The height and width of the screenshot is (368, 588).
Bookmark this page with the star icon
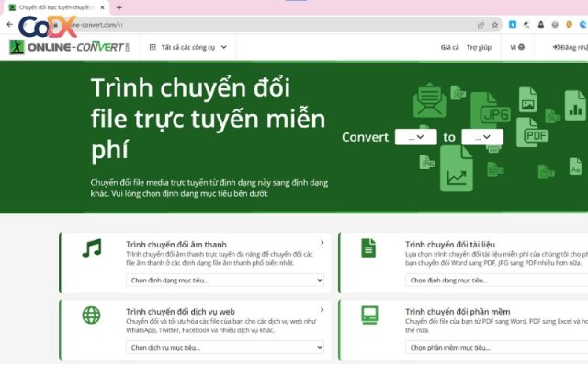tap(495, 25)
